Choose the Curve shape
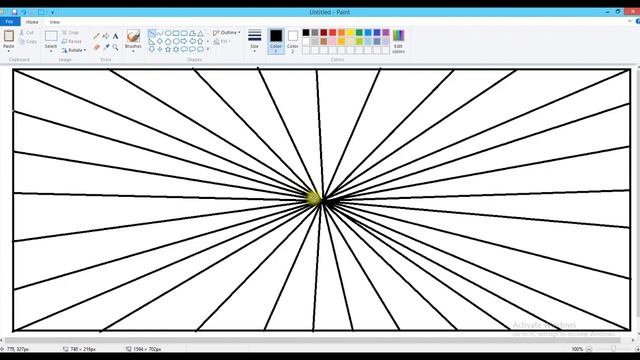The height and width of the screenshot is (360, 640). click(160, 33)
